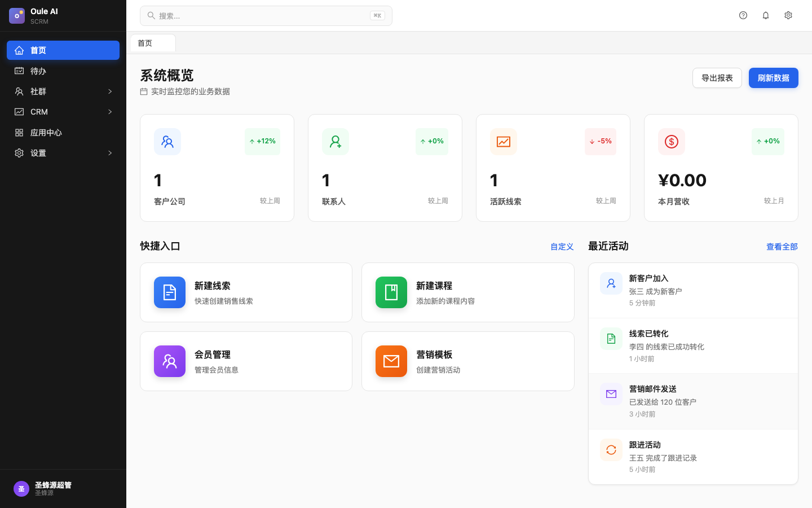This screenshot has height=508, width=812.
Task: Click into the 搜索 input field
Action: point(266,16)
